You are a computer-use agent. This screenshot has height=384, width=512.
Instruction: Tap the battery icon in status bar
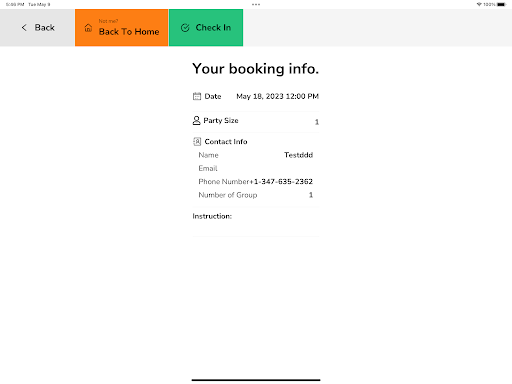click(502, 4)
